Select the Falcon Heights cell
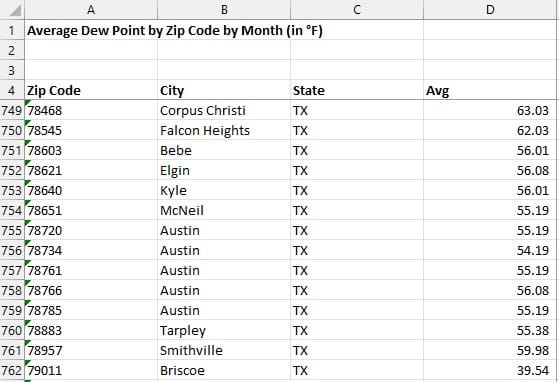The height and width of the screenshot is (382, 559). (224, 130)
